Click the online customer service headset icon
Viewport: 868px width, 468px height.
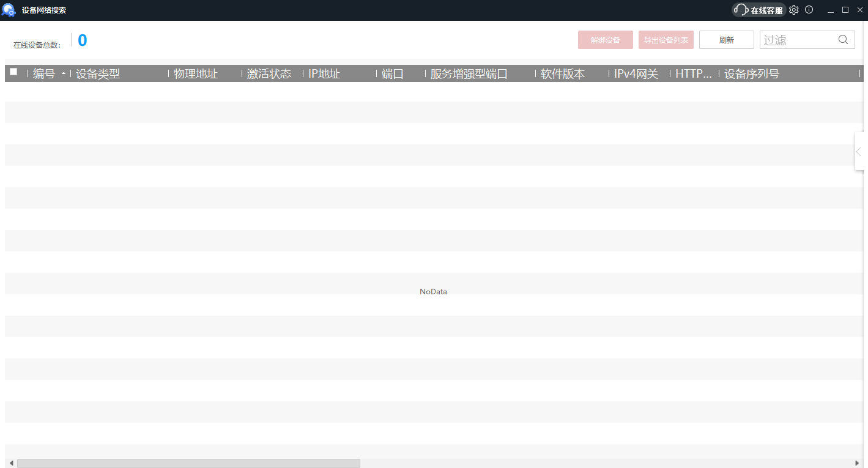pos(741,10)
